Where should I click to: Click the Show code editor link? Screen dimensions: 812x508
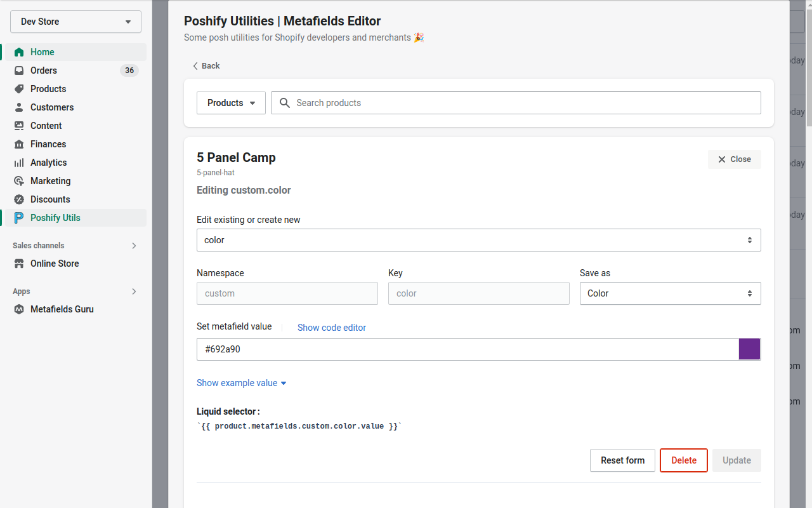click(x=332, y=328)
